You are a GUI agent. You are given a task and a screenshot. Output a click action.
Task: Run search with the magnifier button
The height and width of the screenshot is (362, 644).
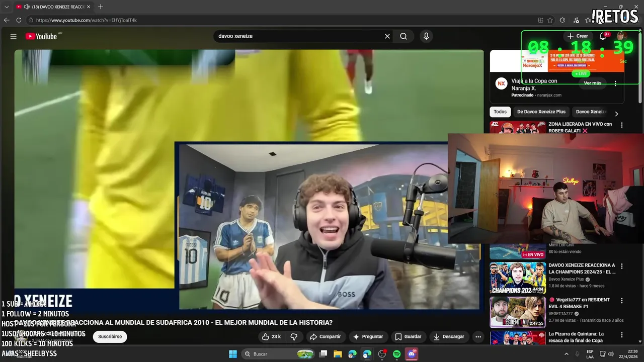coord(404,36)
